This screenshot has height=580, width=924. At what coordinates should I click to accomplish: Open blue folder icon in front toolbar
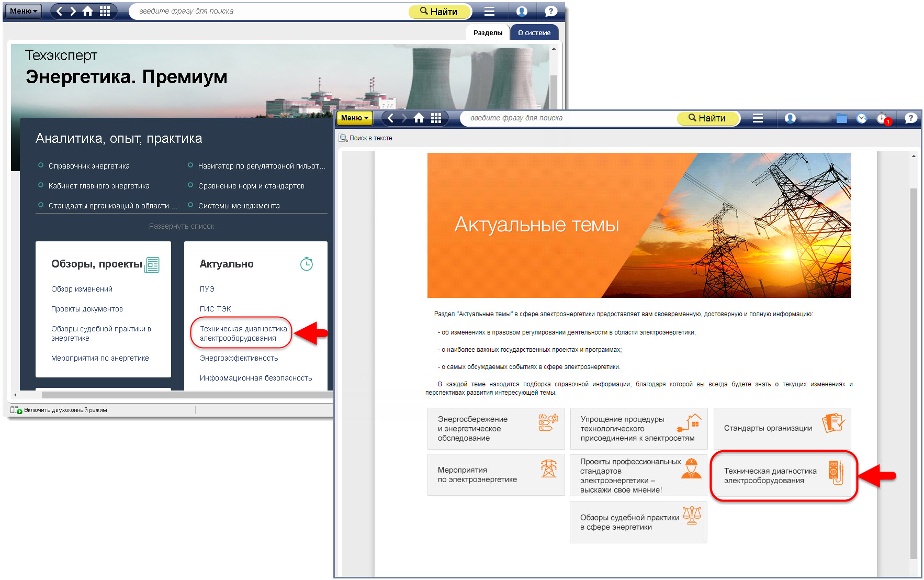tap(841, 118)
